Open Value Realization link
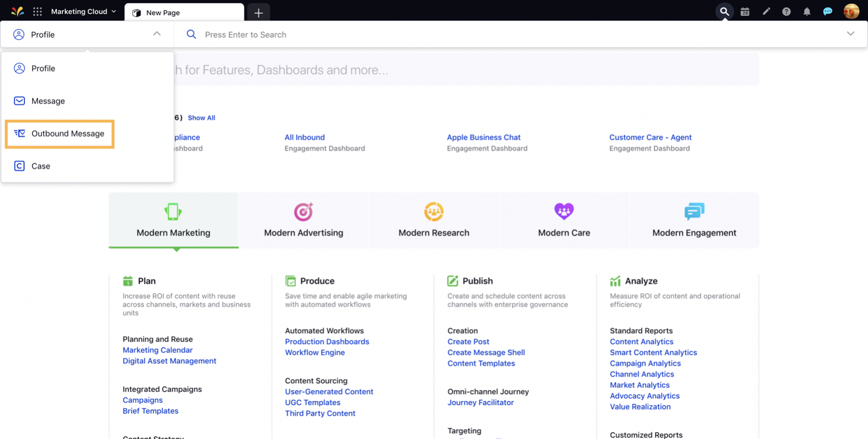 click(640, 407)
